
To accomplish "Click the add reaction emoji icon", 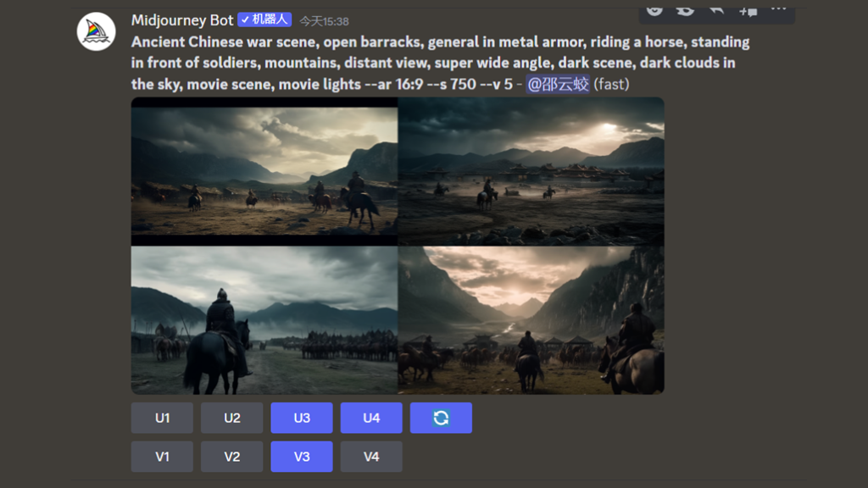I will (654, 9).
